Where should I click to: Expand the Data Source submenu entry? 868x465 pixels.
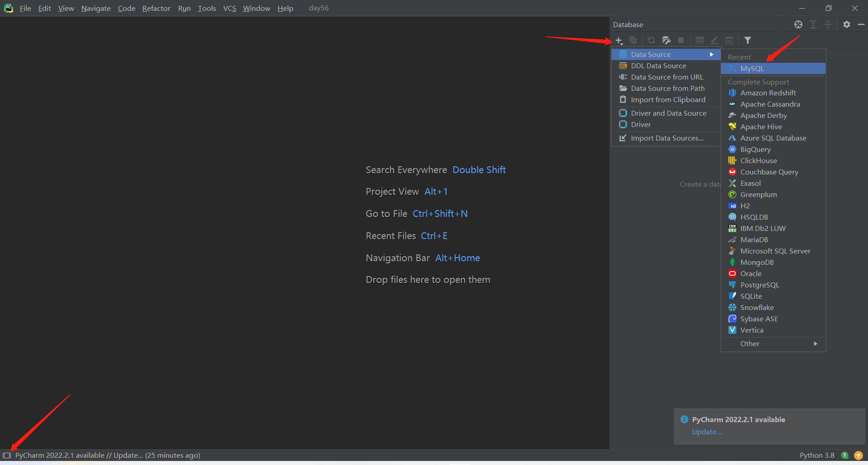pyautogui.click(x=666, y=54)
